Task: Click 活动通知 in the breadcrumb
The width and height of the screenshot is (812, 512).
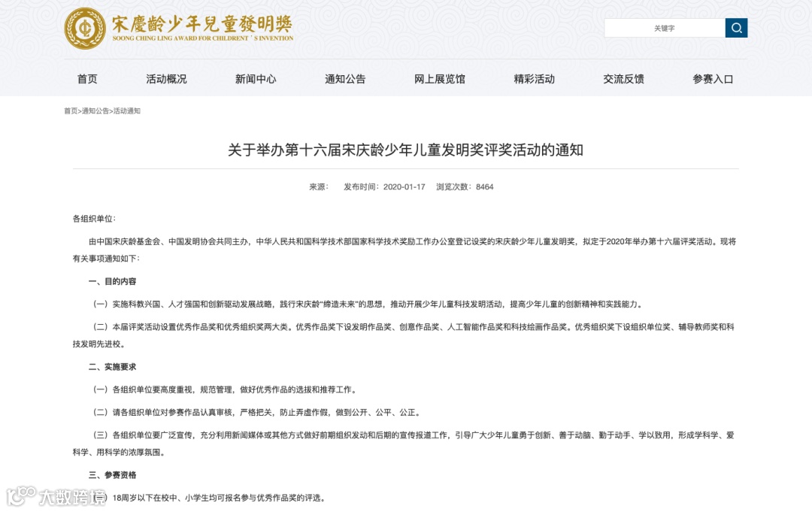Action: [x=127, y=111]
